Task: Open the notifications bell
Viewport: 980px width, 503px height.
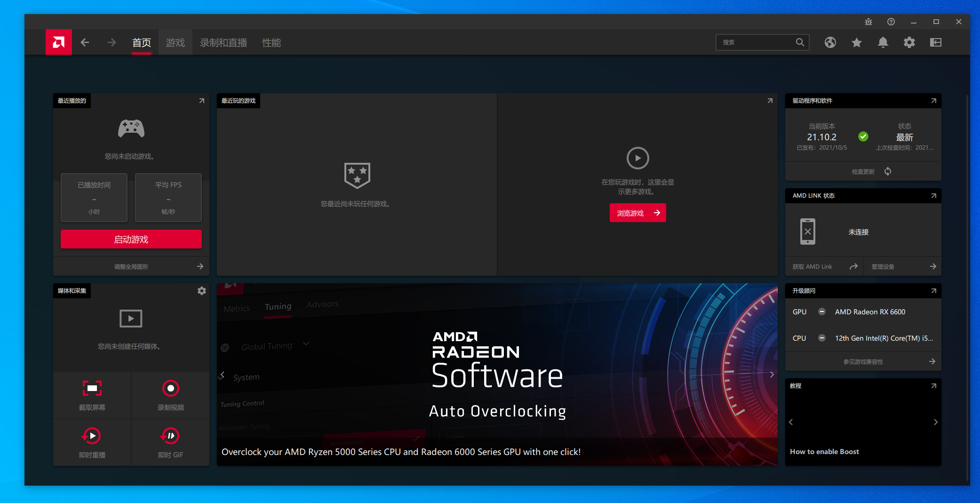Action: 883,42
